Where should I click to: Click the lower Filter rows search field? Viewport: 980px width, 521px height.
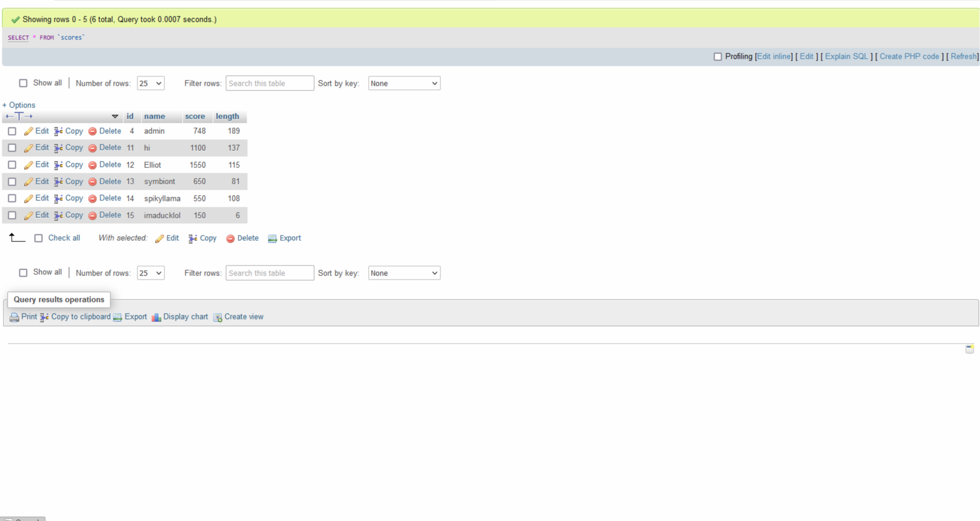click(x=270, y=273)
